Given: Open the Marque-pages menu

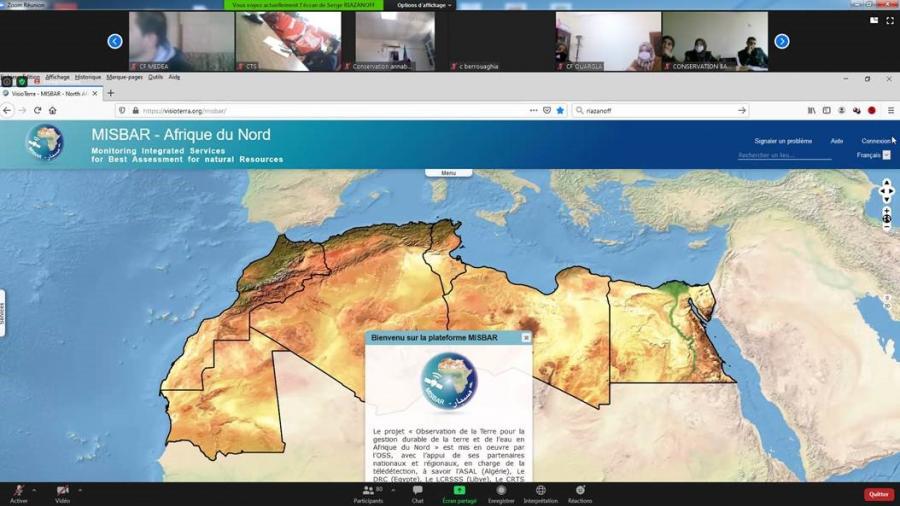Looking at the screenshot, I should tap(125, 77).
